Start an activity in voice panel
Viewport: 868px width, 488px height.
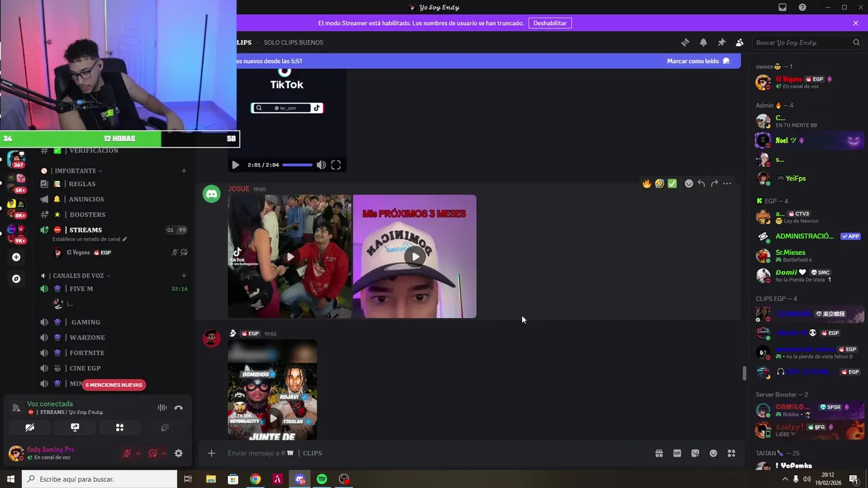[x=119, y=428]
